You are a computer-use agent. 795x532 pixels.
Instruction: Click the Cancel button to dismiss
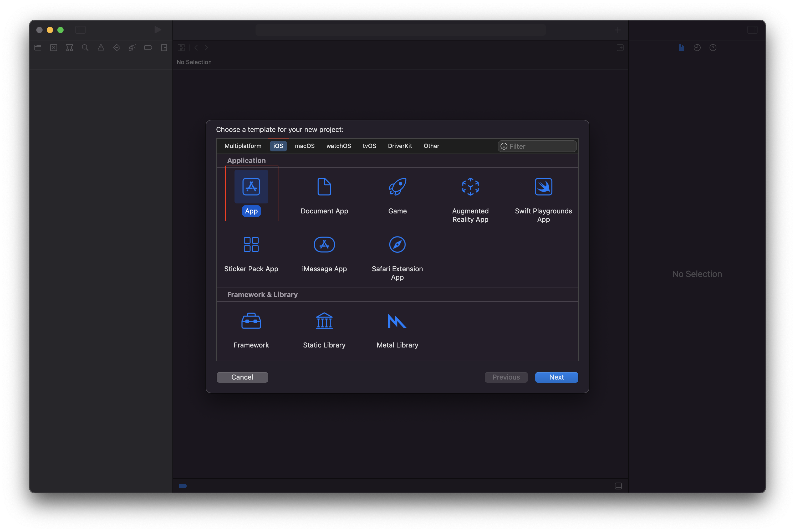242,377
